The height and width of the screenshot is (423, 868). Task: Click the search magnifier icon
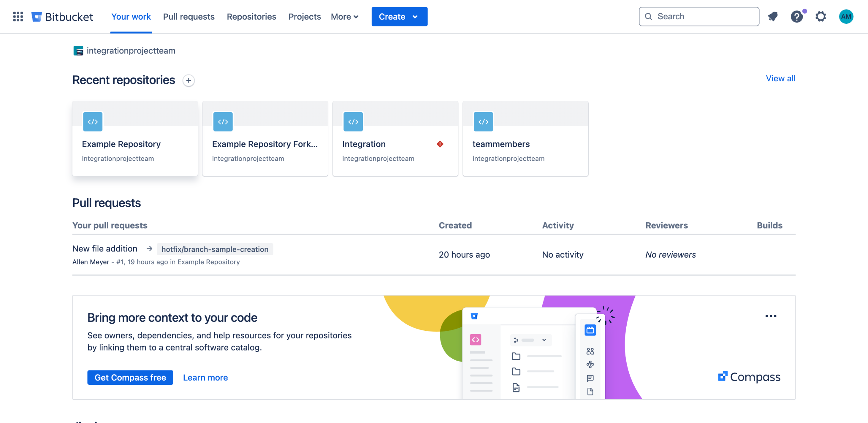coord(649,16)
